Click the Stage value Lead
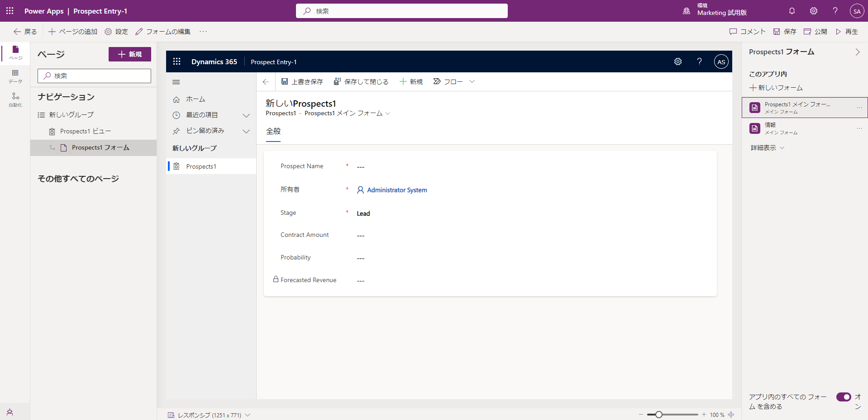Image resolution: width=868 pixels, height=420 pixels. (x=363, y=214)
